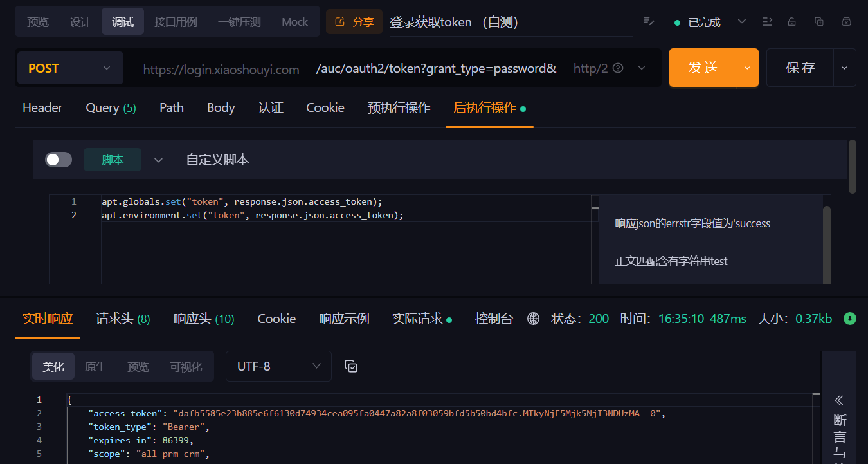Select the 预览 response view
The image size is (868, 464).
pos(138,366)
